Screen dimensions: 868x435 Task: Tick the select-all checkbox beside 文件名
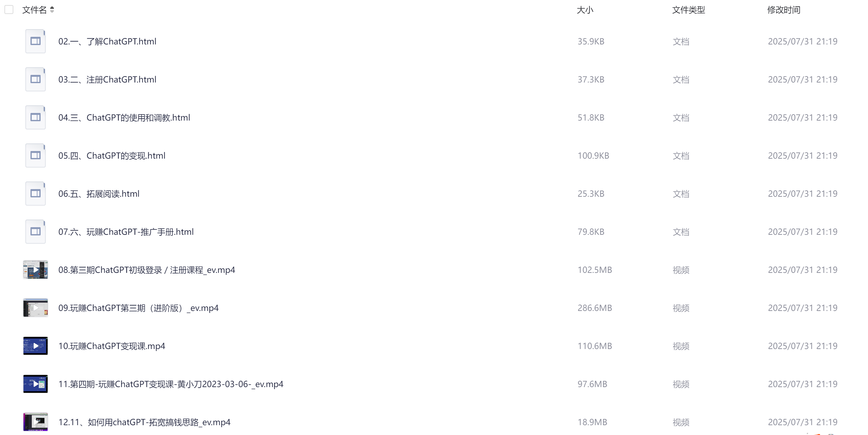[x=9, y=10]
